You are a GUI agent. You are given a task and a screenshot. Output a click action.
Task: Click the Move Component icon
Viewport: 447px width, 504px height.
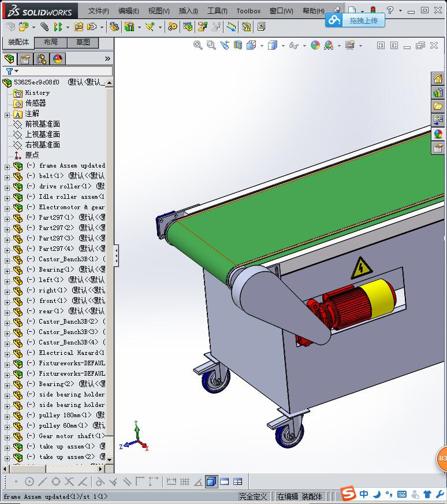(92, 27)
